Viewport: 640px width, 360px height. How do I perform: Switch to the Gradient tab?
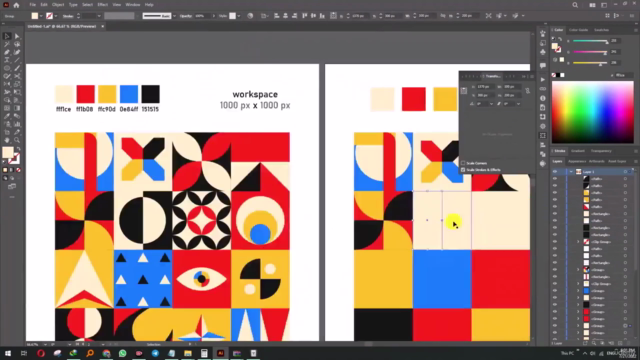[578, 151]
